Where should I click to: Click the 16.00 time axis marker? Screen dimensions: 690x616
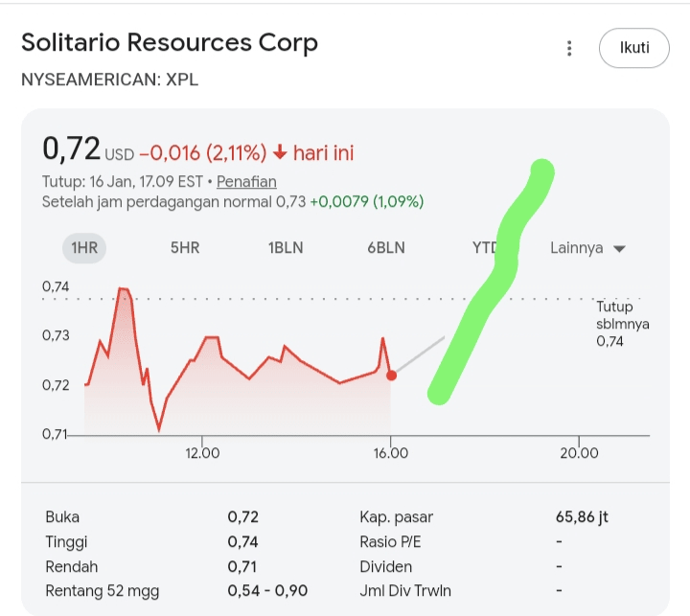(391, 453)
